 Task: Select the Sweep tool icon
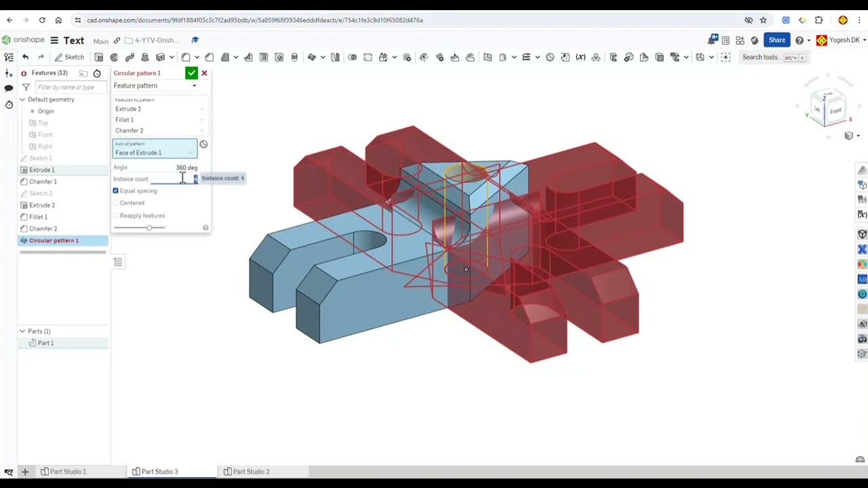coord(130,58)
